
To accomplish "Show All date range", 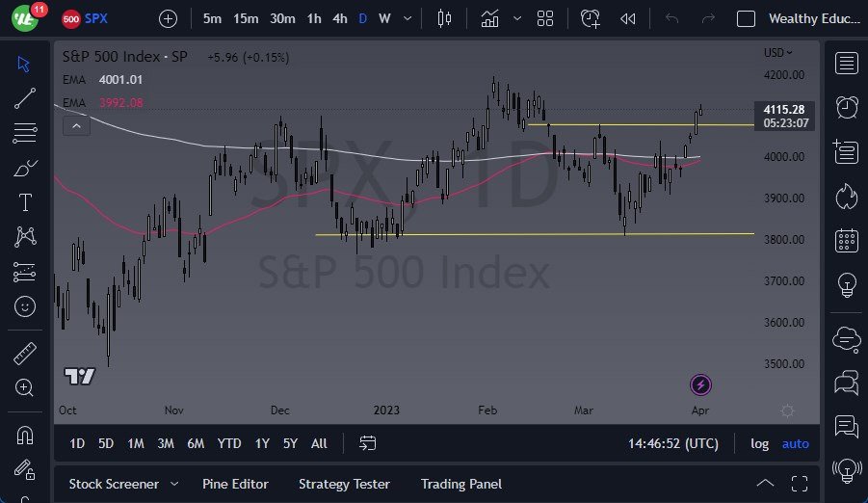I will click(319, 443).
